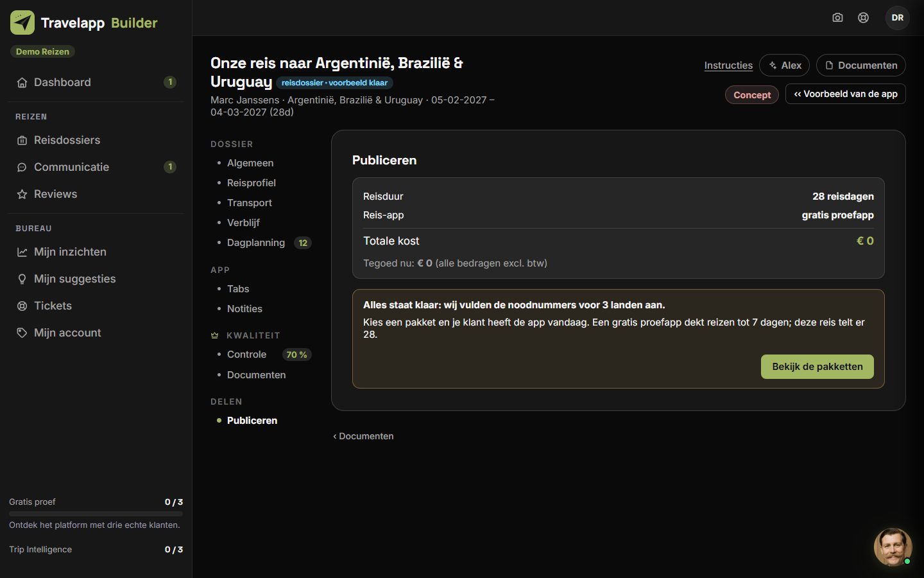Click the Trip Intelligence 0/3 counter

pos(173,550)
